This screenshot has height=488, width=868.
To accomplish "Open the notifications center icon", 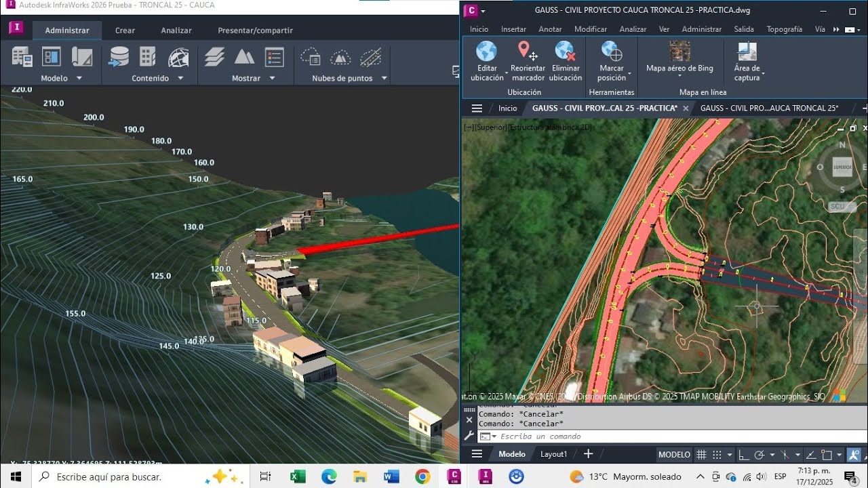I will tap(850, 476).
